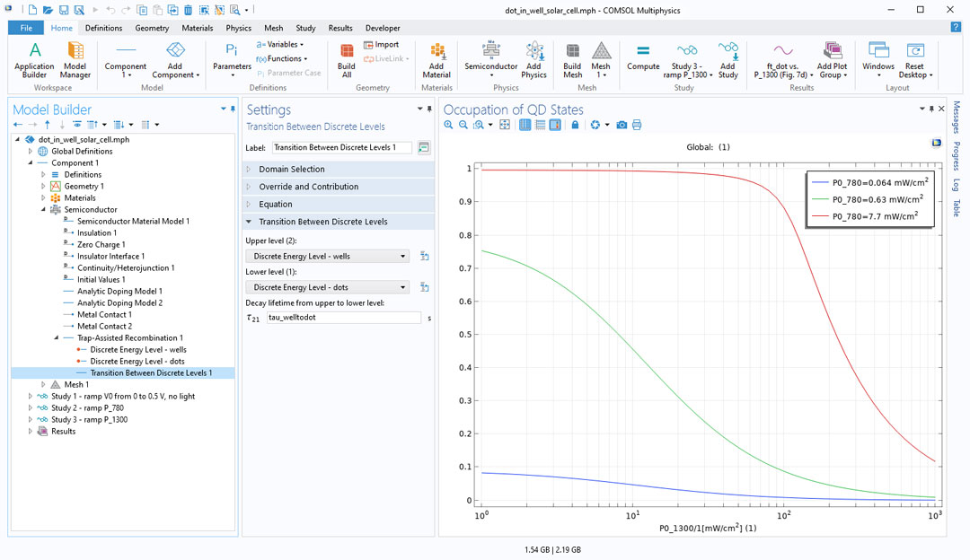
Task: Click the Build All geometry icon
Action: point(347,59)
